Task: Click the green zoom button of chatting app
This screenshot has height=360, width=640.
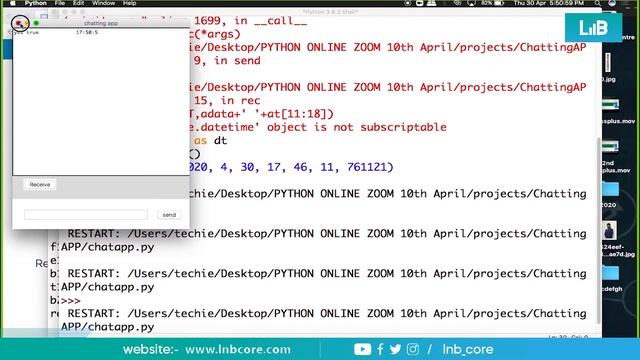Action: (x=36, y=23)
